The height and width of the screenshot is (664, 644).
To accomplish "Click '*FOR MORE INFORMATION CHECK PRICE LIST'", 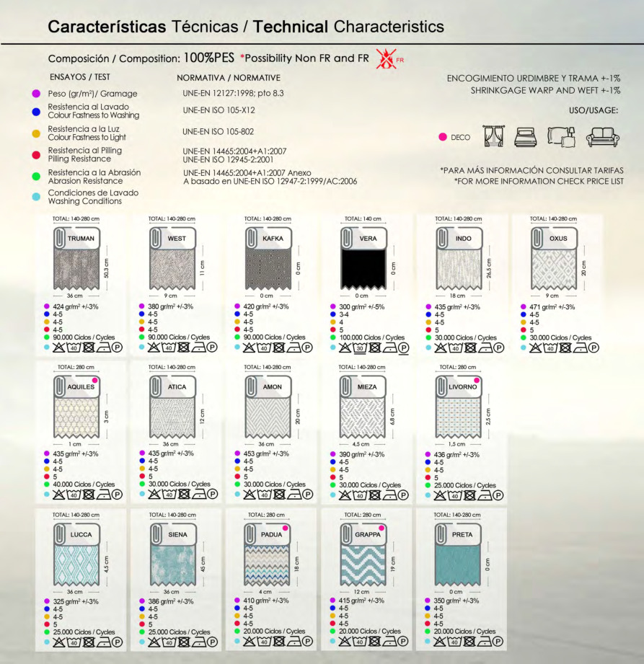I will pyautogui.click(x=539, y=181).
